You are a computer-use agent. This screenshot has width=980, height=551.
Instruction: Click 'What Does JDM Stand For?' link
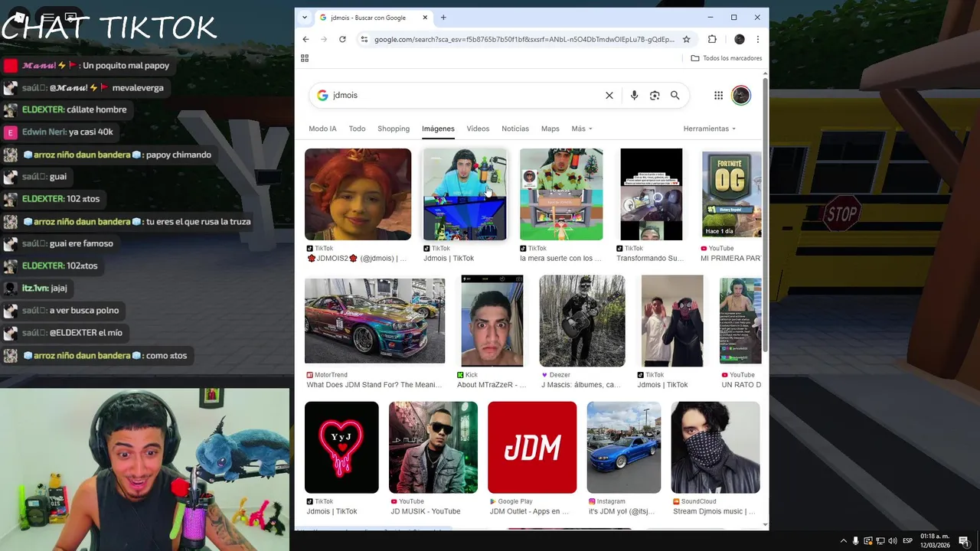pos(374,385)
